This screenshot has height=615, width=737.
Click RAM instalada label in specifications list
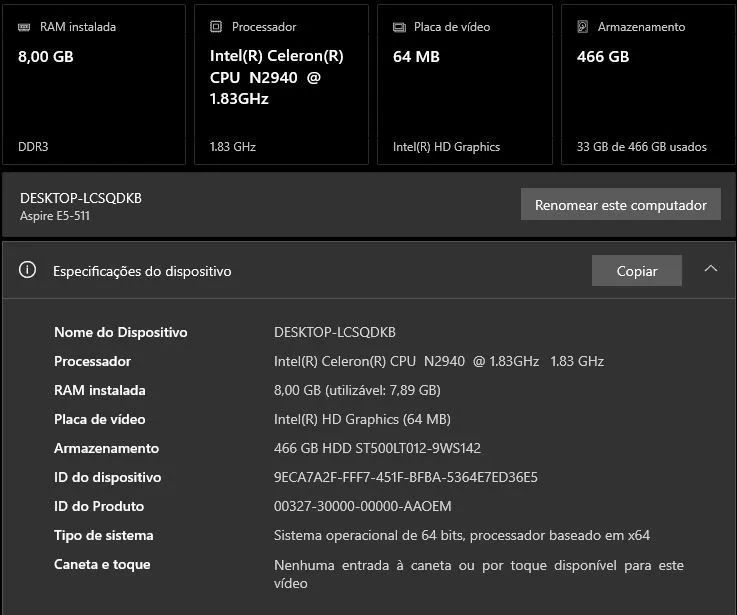click(100, 390)
